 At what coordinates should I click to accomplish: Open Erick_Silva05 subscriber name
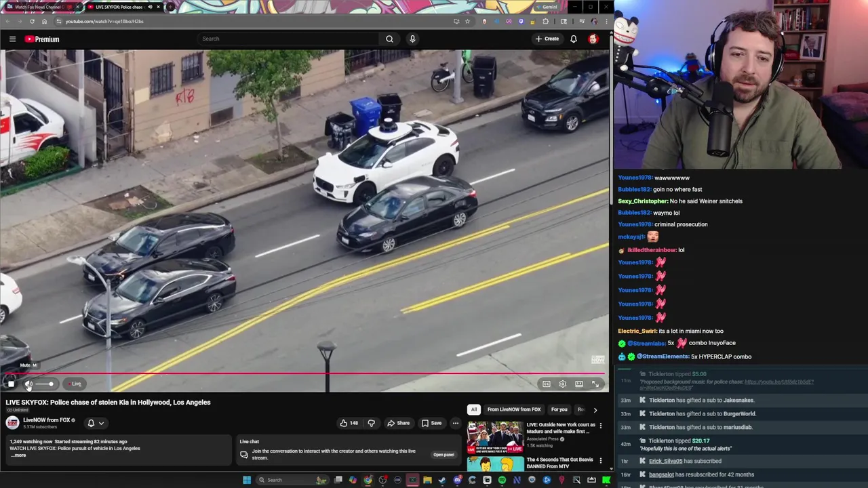tap(665, 461)
